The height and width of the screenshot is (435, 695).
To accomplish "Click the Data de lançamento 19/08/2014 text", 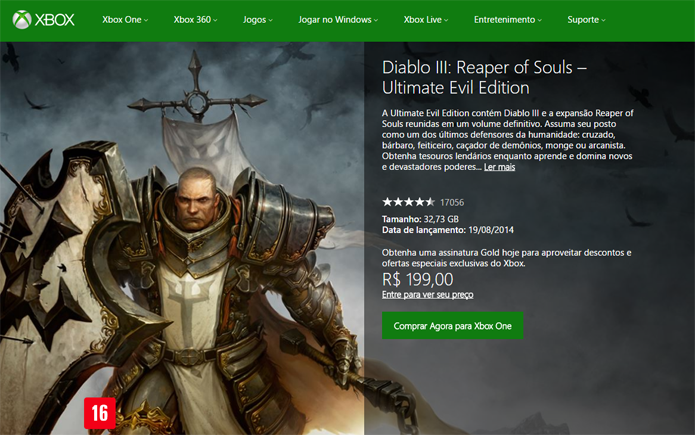I will (x=448, y=230).
